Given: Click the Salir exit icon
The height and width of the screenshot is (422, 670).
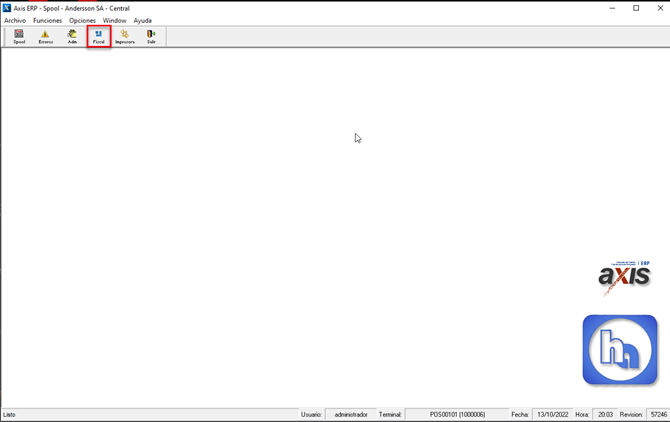Looking at the screenshot, I should click(x=151, y=37).
